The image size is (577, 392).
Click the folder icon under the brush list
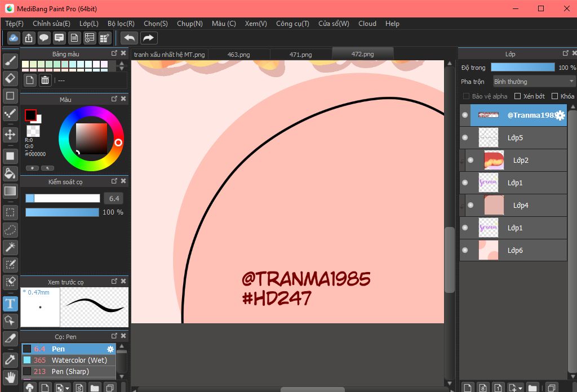(x=95, y=387)
